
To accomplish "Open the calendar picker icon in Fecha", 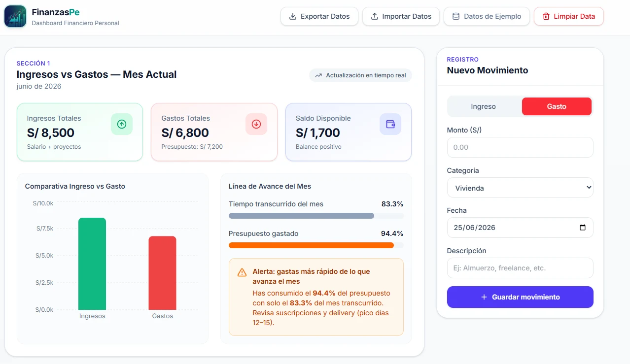I will tap(583, 228).
